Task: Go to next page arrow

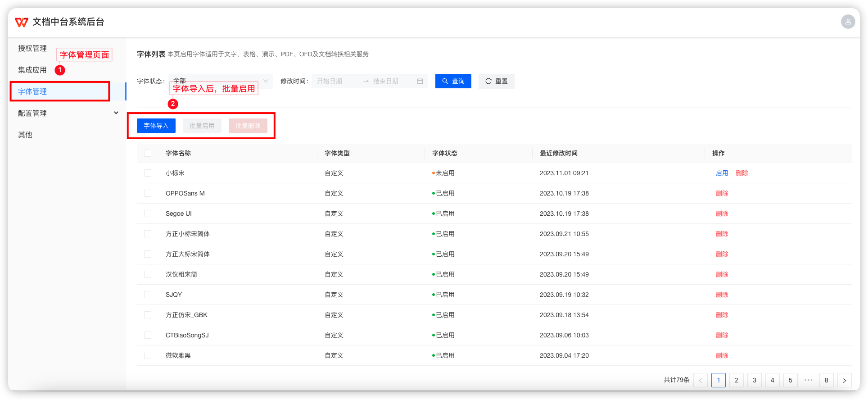Action: click(844, 380)
